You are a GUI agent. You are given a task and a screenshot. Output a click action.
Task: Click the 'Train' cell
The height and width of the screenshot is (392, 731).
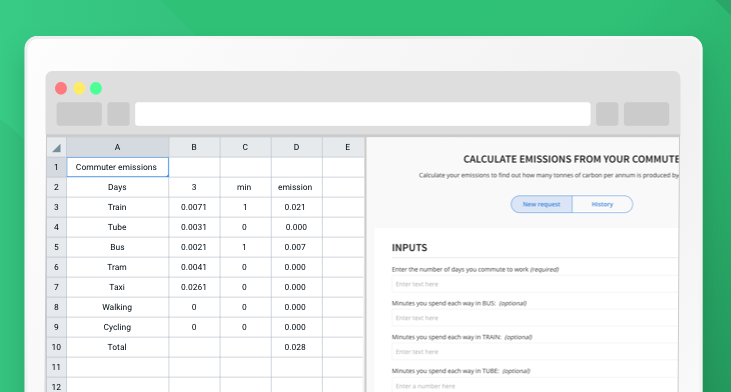(x=117, y=207)
